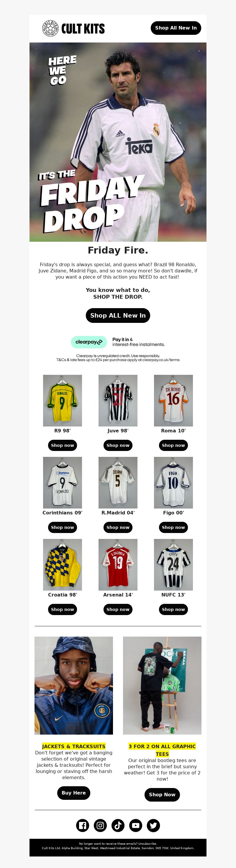This screenshot has width=236, height=868.
Task: Open the TikTok social icon
Action: (118, 825)
